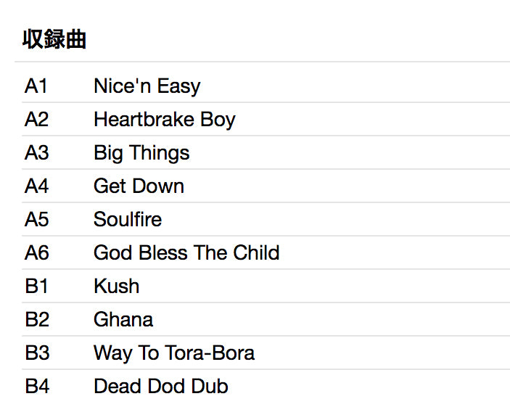
Task: Click the Heartbrake Boy track title
Action: pos(164,120)
